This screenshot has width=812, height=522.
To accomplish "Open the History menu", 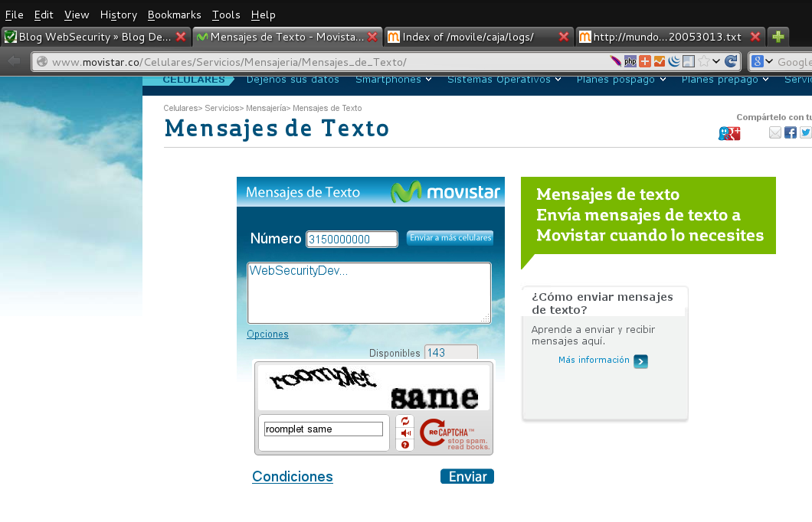I will [119, 15].
